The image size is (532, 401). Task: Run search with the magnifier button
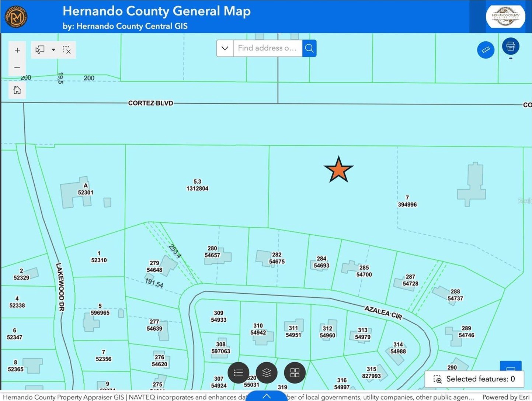pos(309,48)
